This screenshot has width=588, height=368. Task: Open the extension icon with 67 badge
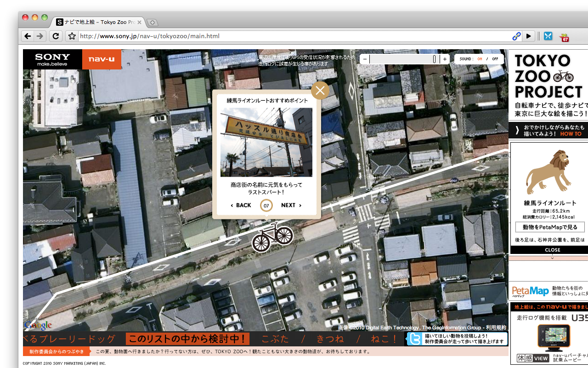tap(564, 37)
